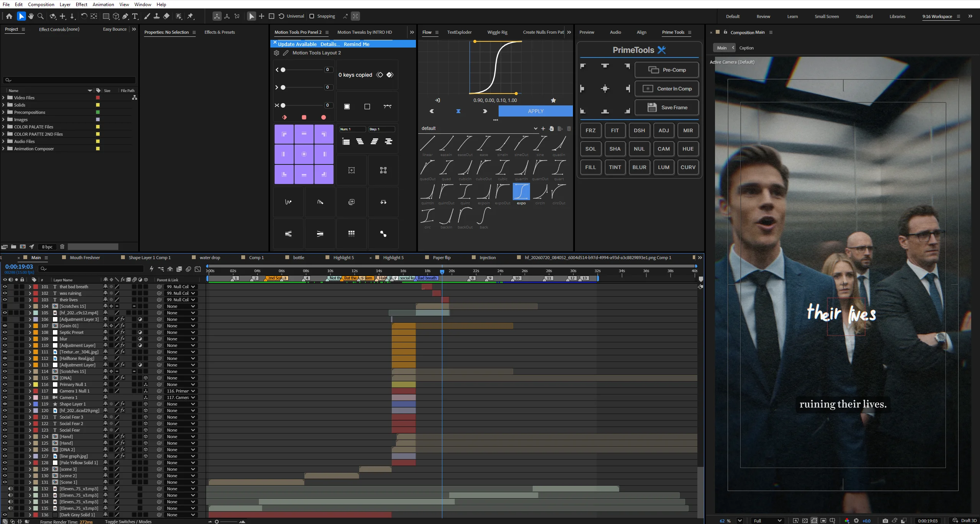Expand the Animation Composer folder
Screen dimensions: 980x524
click(3, 149)
